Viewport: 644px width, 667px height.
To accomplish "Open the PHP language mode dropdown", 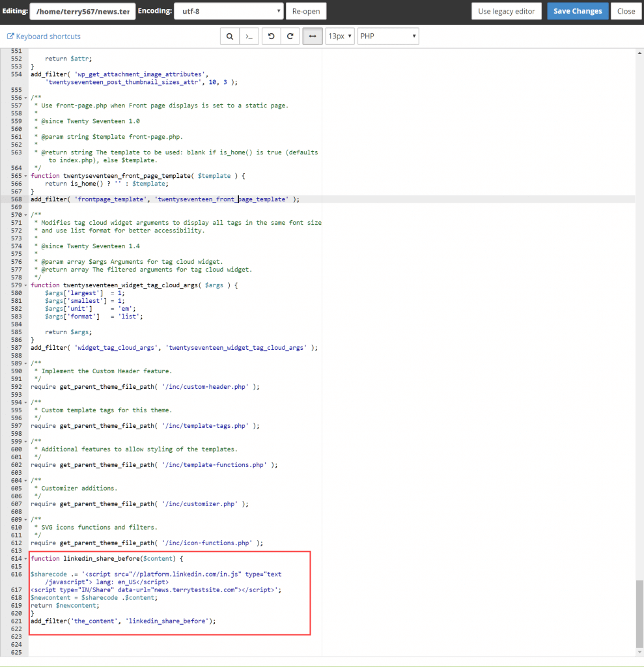I will pyautogui.click(x=388, y=36).
